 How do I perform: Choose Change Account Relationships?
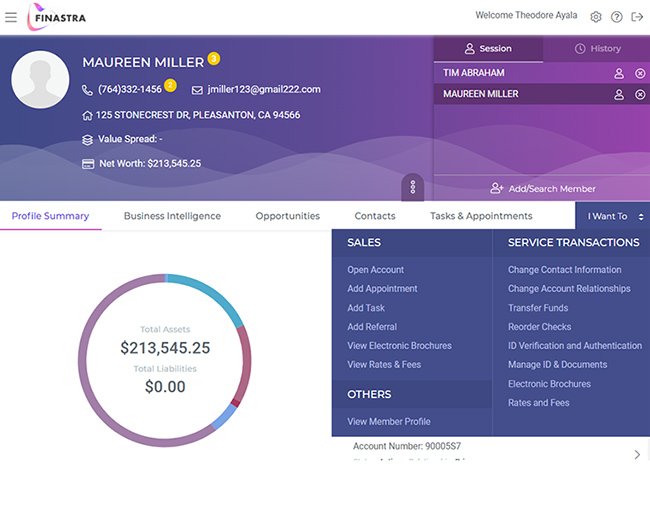click(x=569, y=288)
